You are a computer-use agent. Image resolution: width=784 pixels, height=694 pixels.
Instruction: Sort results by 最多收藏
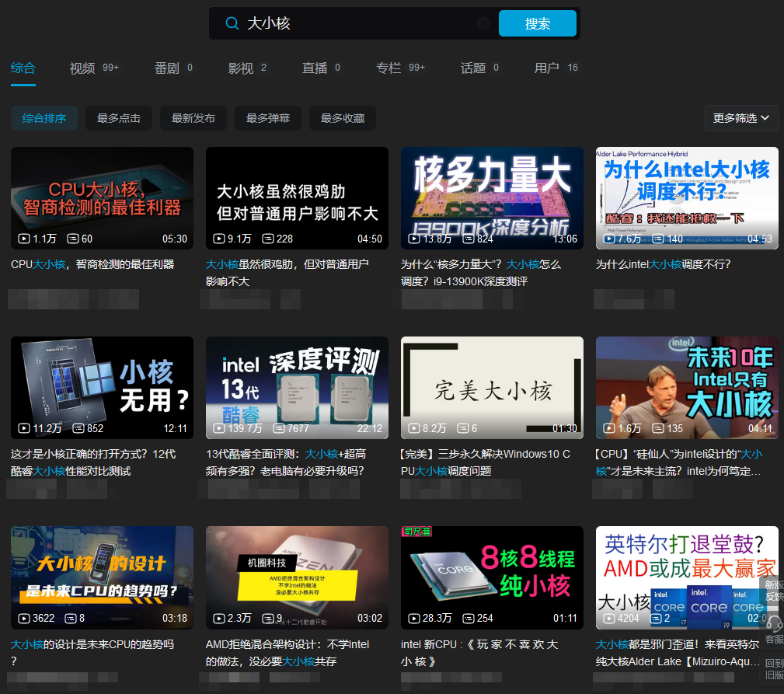pos(343,118)
